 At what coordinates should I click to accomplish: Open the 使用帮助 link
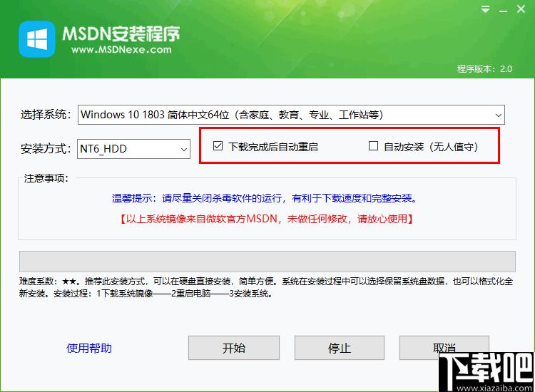tap(89, 348)
